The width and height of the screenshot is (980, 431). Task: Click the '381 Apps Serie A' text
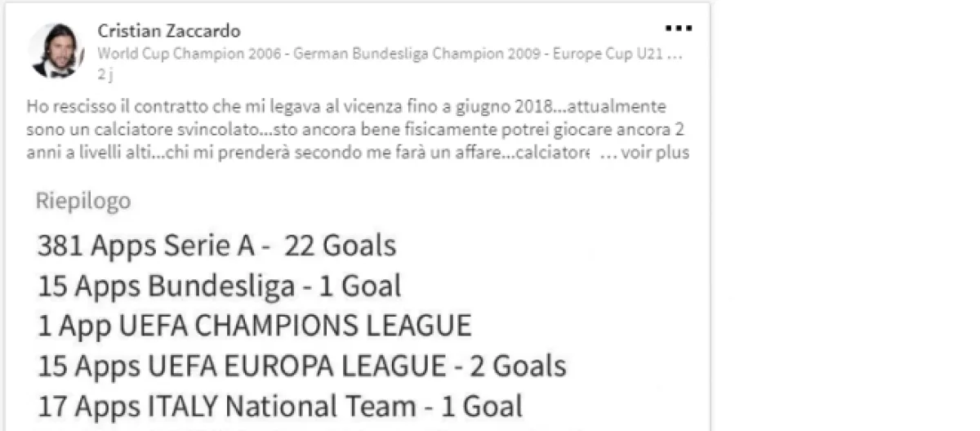(147, 246)
